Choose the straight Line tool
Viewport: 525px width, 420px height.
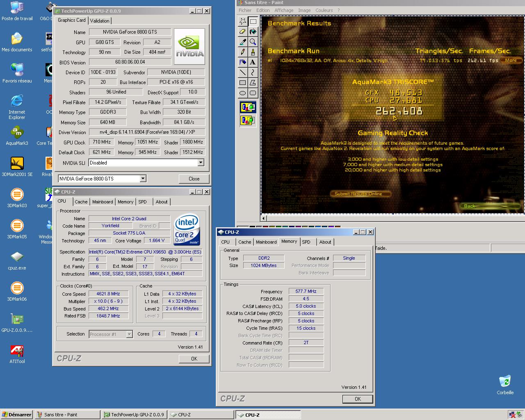243,73
